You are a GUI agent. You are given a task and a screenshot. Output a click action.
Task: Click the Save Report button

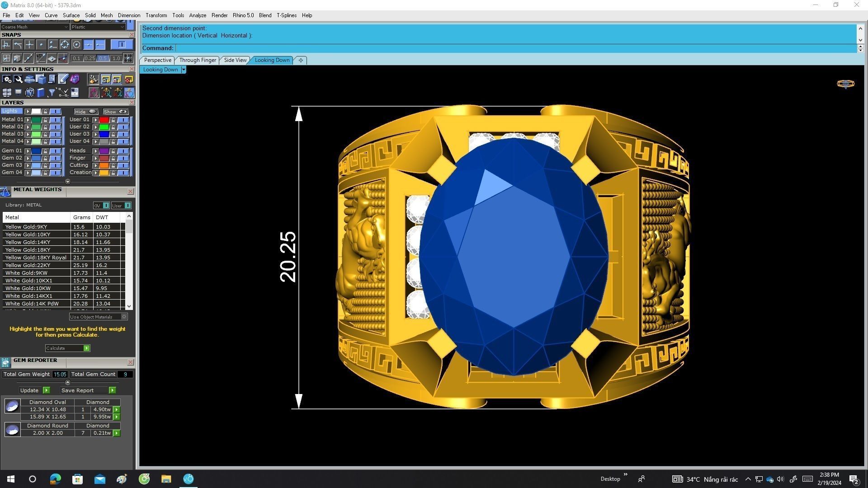coord(88,390)
